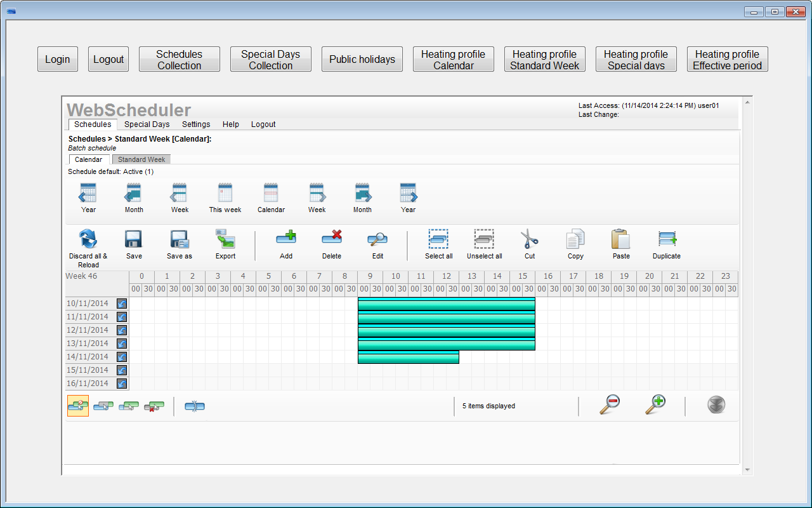Toggle edit mode for the 12/11/2014 row

[x=121, y=330]
